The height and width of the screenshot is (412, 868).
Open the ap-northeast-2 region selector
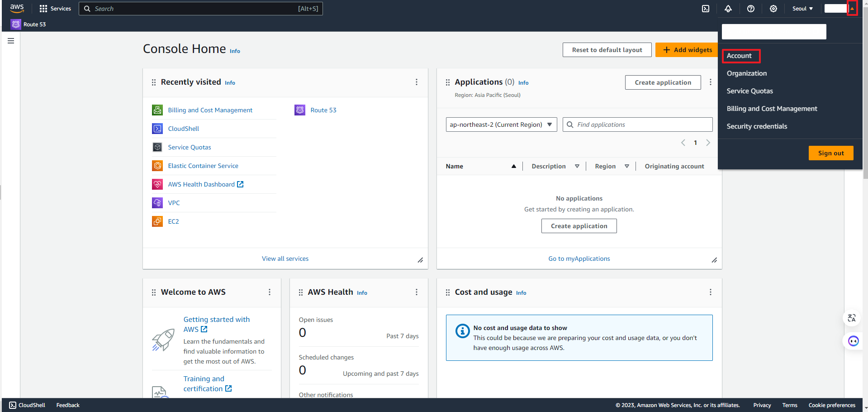501,125
